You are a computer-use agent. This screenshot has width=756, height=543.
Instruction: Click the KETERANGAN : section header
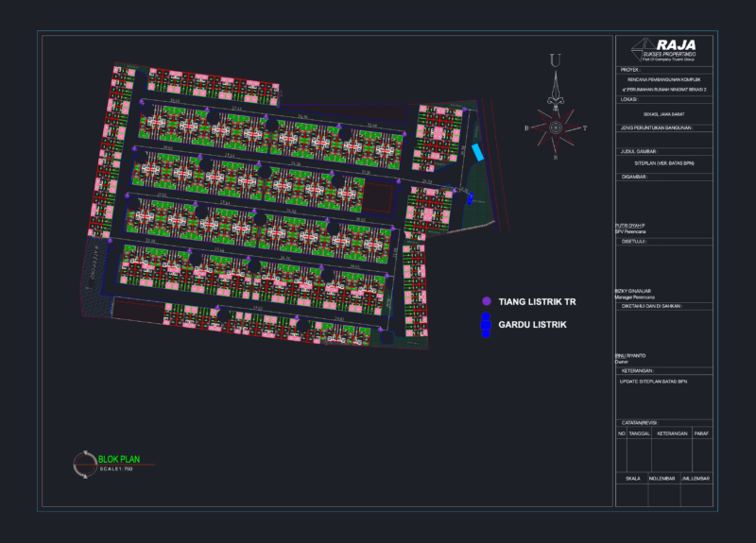638,371
